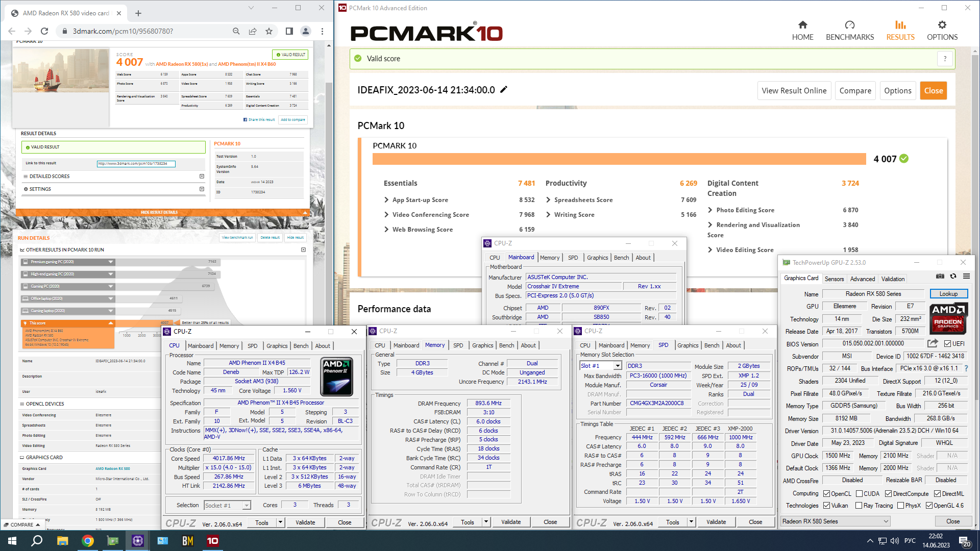The height and width of the screenshot is (551, 980).
Task: Share BIOS version with export icon
Action: pos(933,343)
